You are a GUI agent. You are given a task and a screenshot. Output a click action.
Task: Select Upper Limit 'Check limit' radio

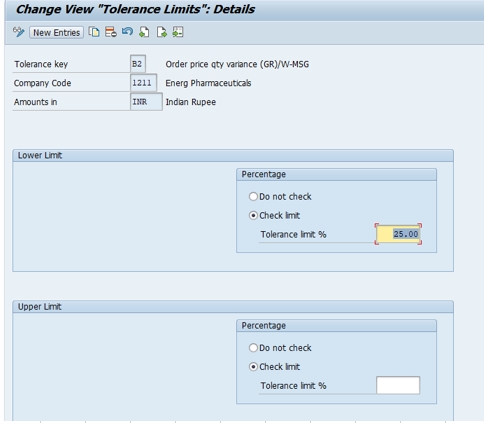[253, 367]
